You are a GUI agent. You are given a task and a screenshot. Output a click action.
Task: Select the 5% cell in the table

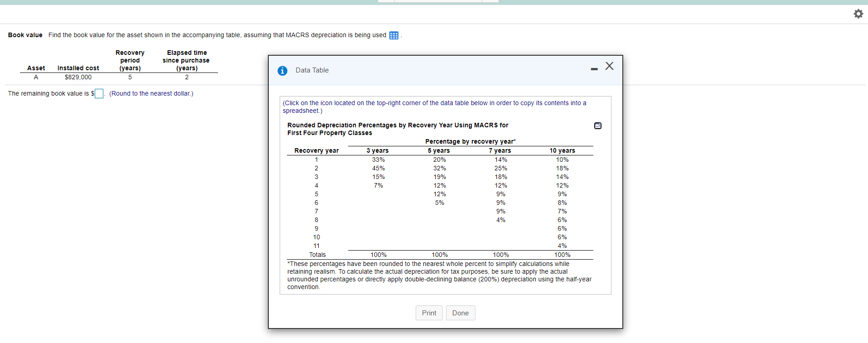(x=440, y=203)
